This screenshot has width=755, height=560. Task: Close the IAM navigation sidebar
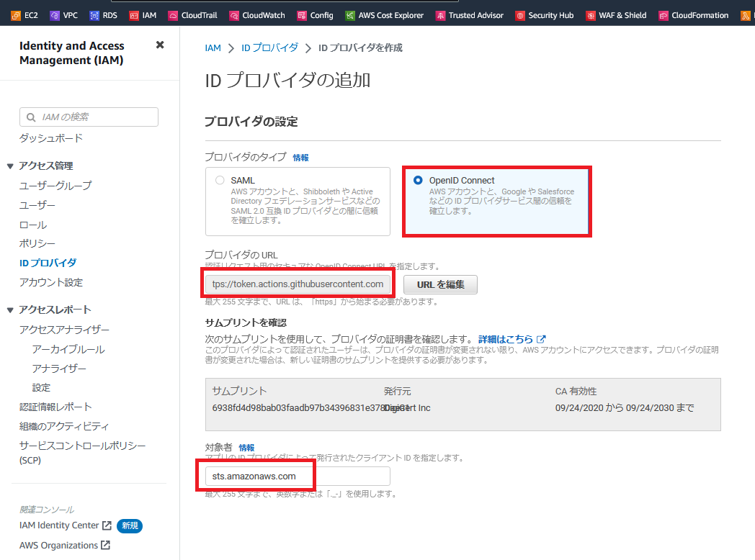[x=160, y=45]
